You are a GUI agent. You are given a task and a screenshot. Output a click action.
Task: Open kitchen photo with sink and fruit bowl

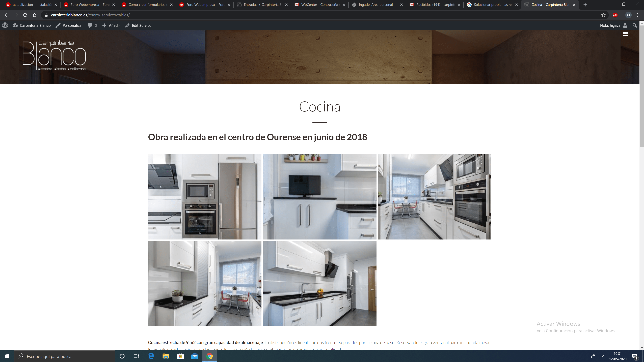319,283
